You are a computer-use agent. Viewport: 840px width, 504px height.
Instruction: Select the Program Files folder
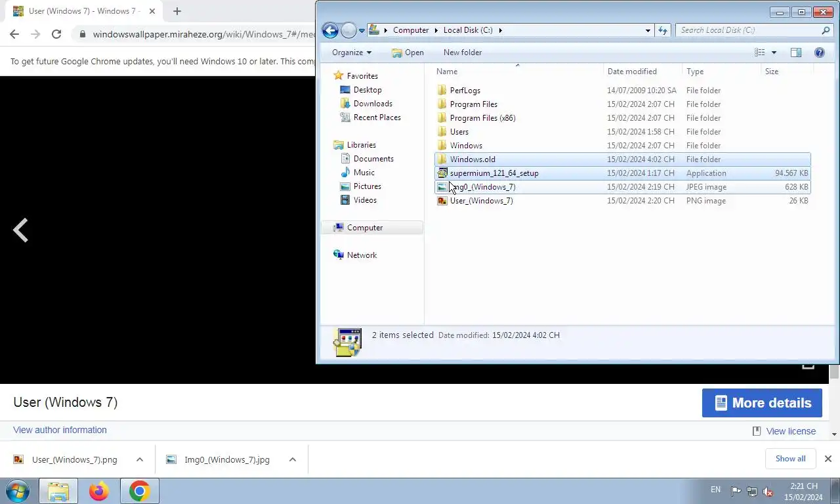[x=622, y=104]
